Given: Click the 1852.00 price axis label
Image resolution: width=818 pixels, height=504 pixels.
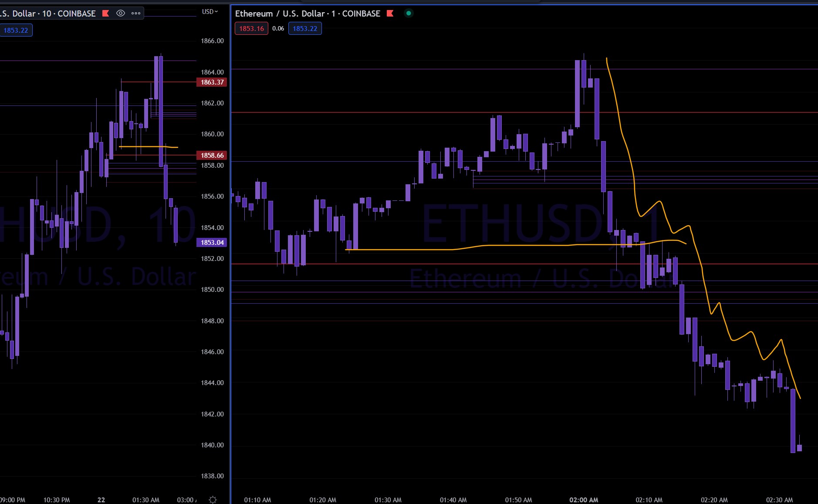Looking at the screenshot, I should [x=212, y=259].
